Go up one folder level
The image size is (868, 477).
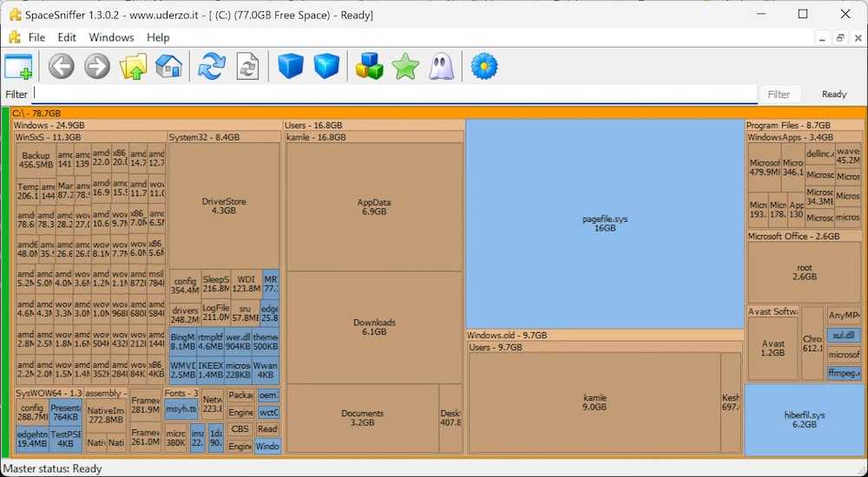pyautogui.click(x=134, y=66)
